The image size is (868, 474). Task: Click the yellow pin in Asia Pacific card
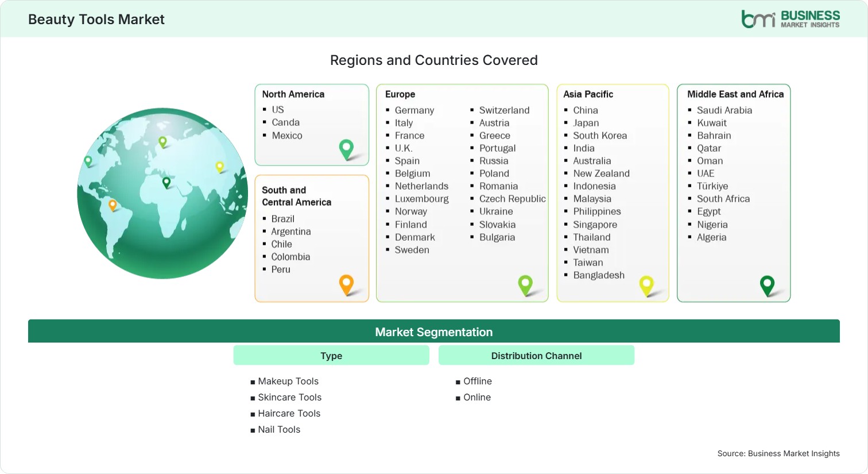(646, 286)
